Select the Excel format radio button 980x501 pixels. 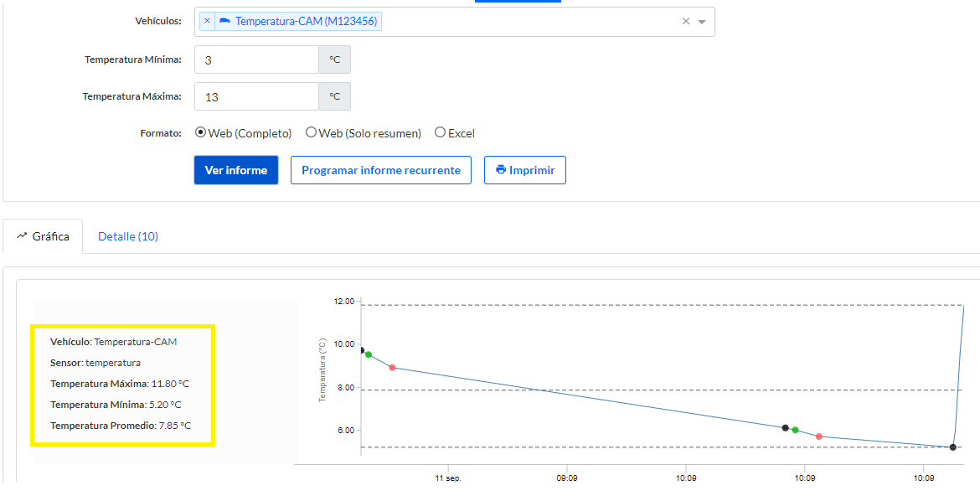pos(440,132)
